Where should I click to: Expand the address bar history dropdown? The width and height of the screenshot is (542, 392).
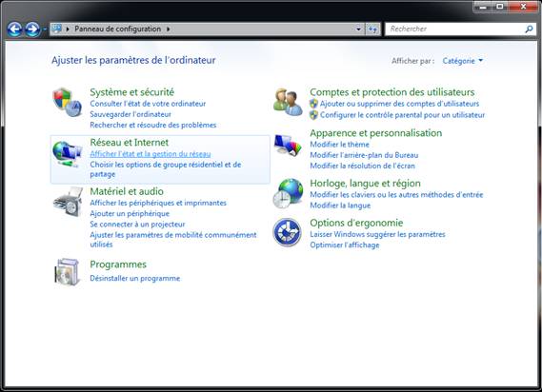point(358,29)
